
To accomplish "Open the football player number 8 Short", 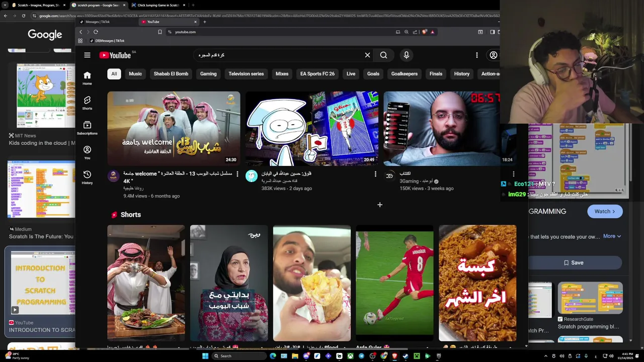I will click(x=394, y=283).
